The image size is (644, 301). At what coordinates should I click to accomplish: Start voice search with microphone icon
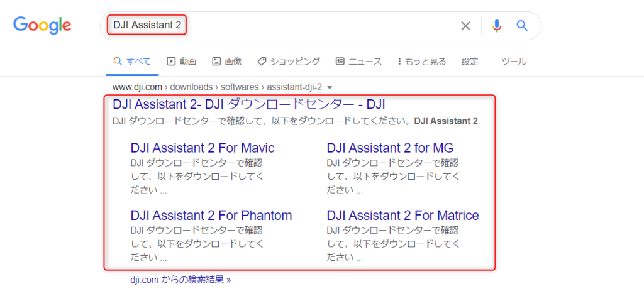tap(497, 26)
